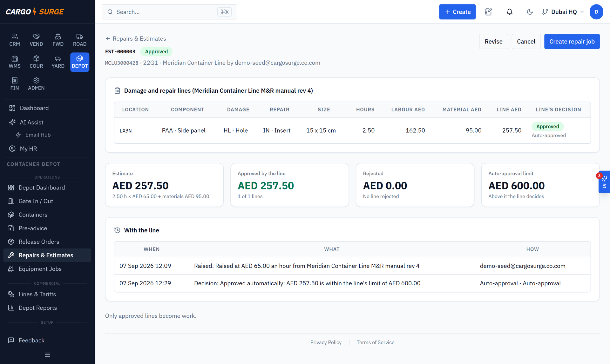This screenshot has height=364, width=610.
Task: Click the Approved status badge near EST-000003
Action: point(156,51)
